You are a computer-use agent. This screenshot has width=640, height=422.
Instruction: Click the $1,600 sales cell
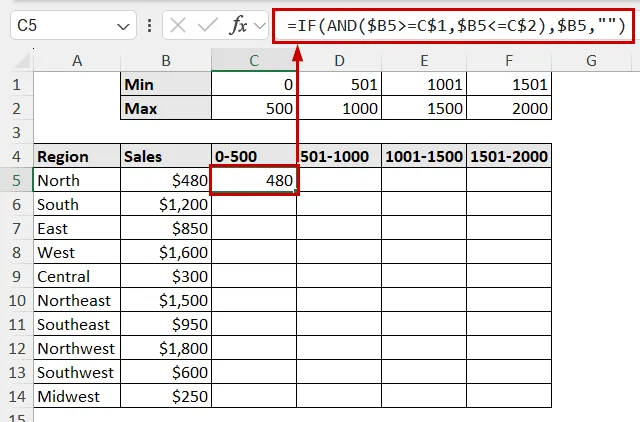point(166,252)
